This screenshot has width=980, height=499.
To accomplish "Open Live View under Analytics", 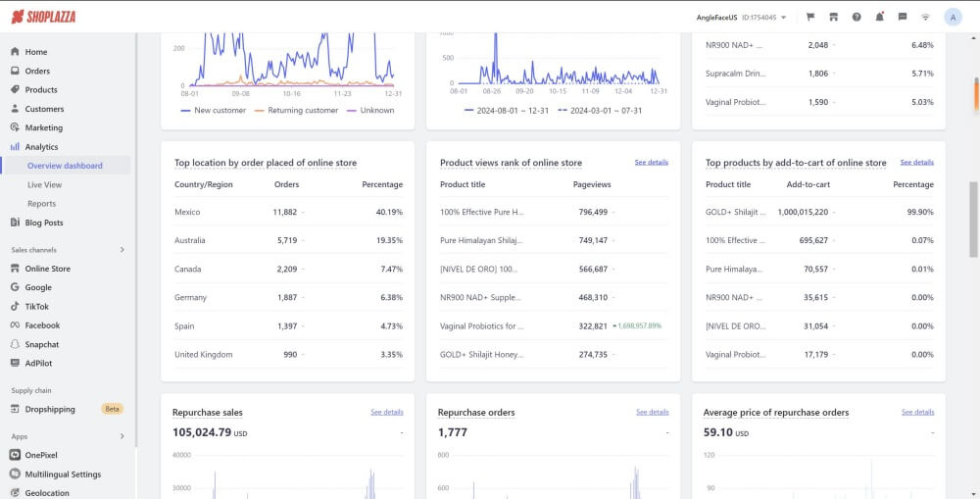I will (44, 184).
